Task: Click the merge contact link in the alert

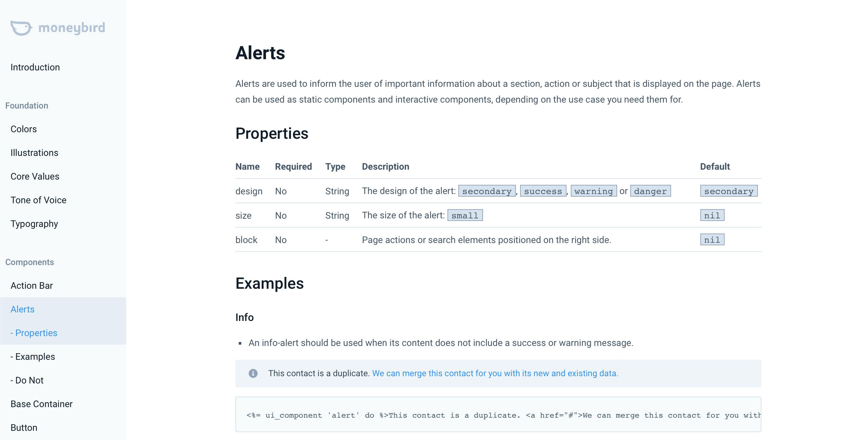Action: (495, 373)
